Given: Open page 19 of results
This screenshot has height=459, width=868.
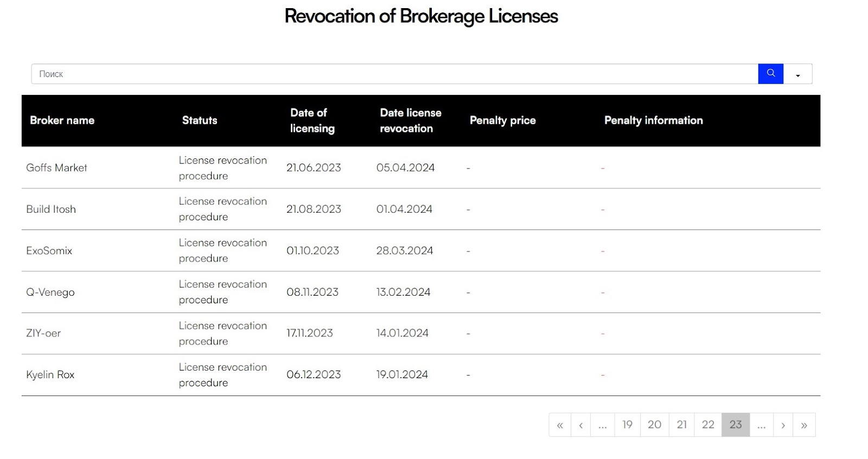Looking at the screenshot, I should pos(627,425).
